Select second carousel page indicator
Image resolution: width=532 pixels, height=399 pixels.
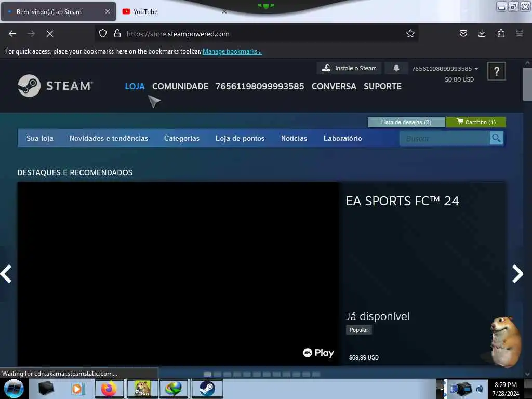(x=218, y=374)
